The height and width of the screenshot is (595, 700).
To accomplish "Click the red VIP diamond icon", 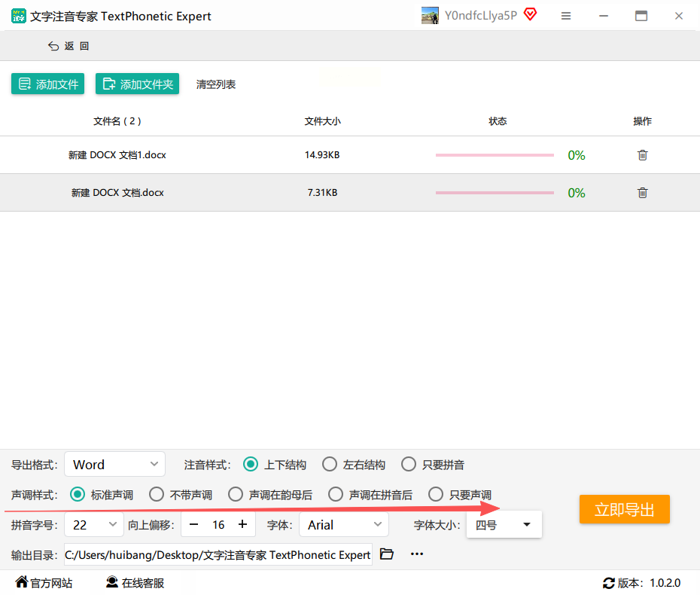I will 530,15.
